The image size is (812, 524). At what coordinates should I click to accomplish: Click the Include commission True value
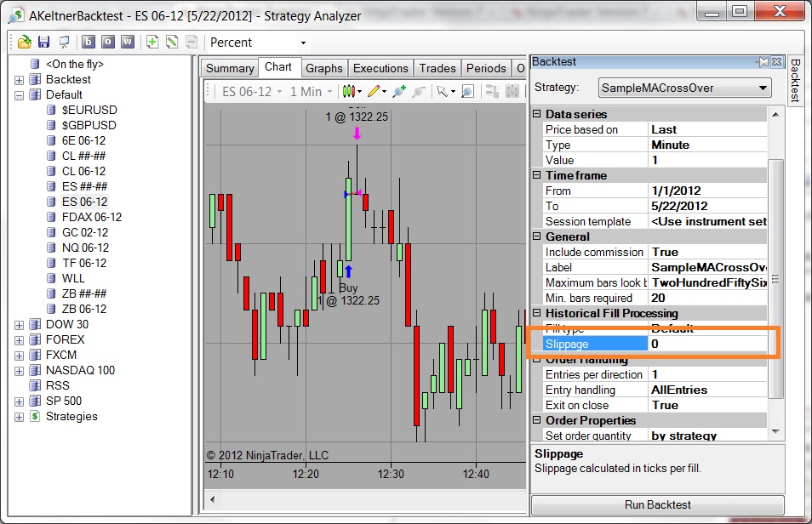pos(707,252)
